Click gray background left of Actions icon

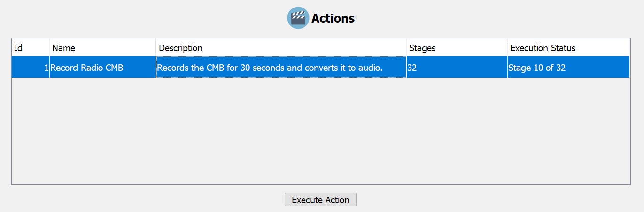[141, 19]
